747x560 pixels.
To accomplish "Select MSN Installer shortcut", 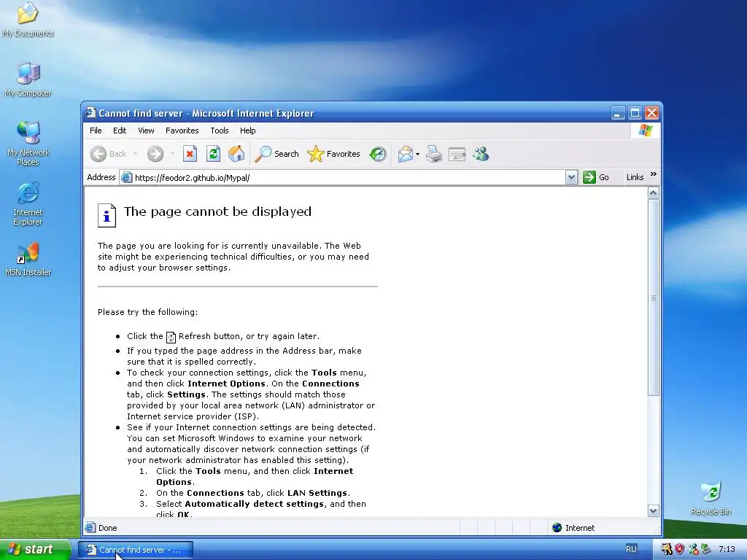I will pos(28,260).
